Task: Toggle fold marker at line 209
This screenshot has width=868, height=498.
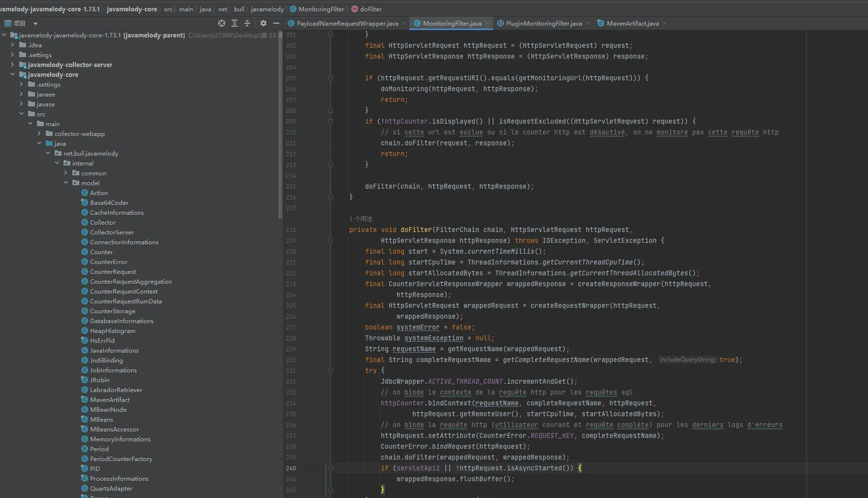Action: 331,122
